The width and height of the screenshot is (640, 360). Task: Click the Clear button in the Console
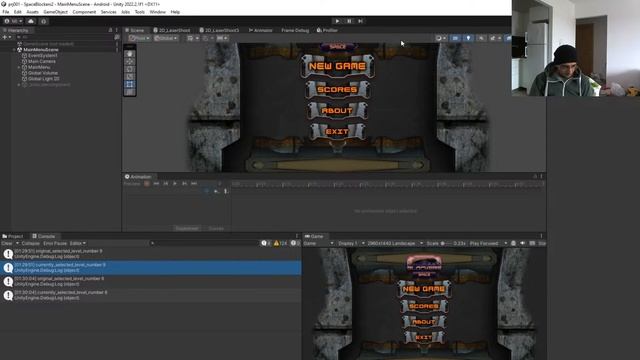[x=7, y=243]
